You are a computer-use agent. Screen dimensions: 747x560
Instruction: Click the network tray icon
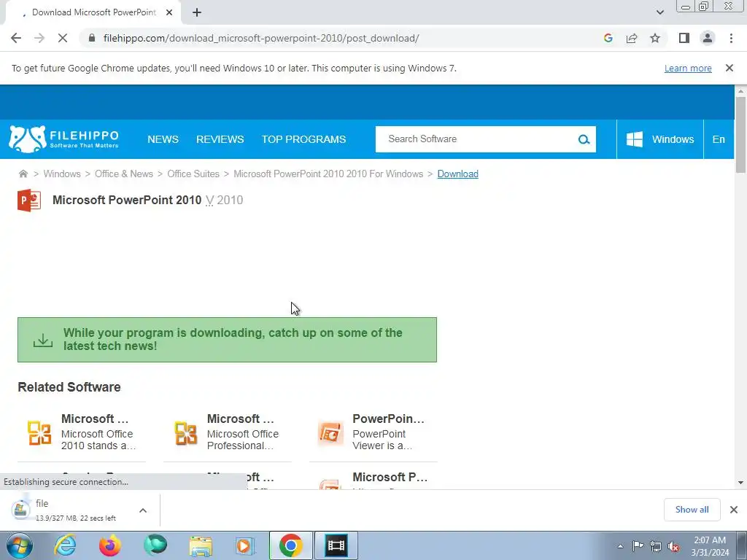click(x=656, y=546)
